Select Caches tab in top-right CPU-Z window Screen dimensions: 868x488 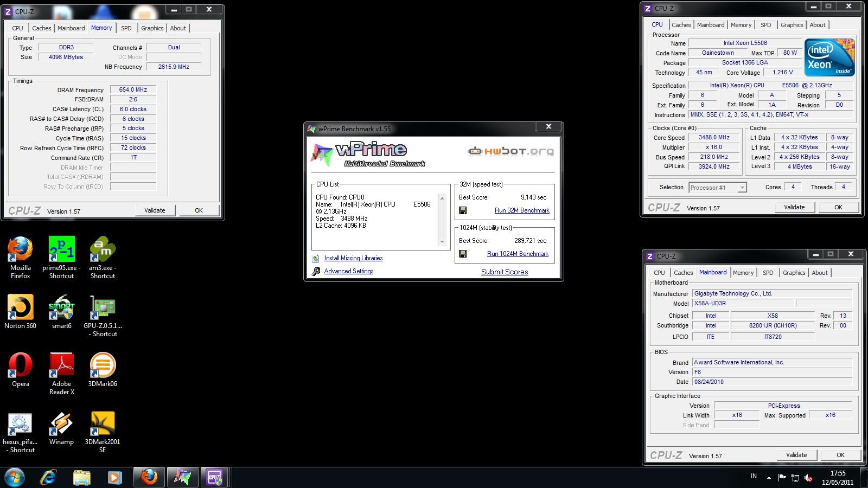pyautogui.click(x=681, y=25)
